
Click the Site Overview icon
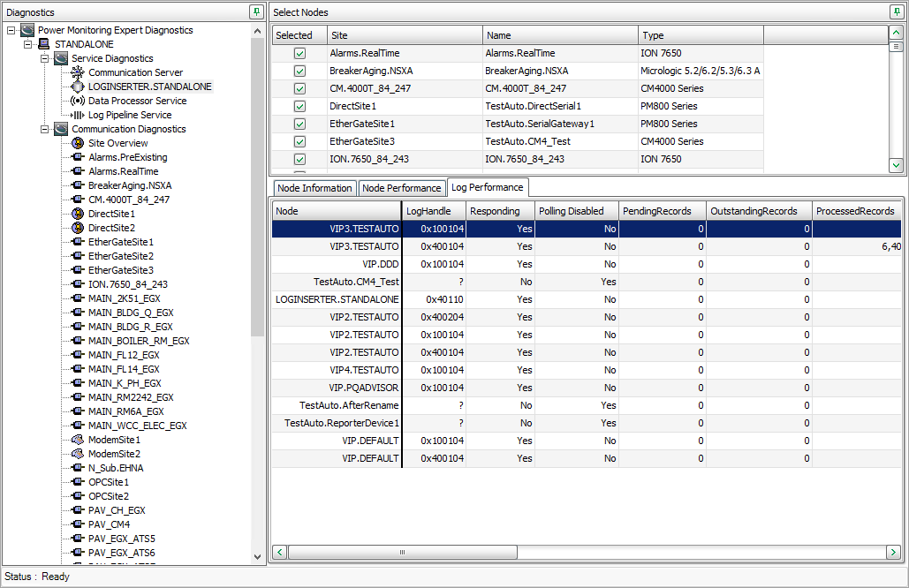[78, 143]
